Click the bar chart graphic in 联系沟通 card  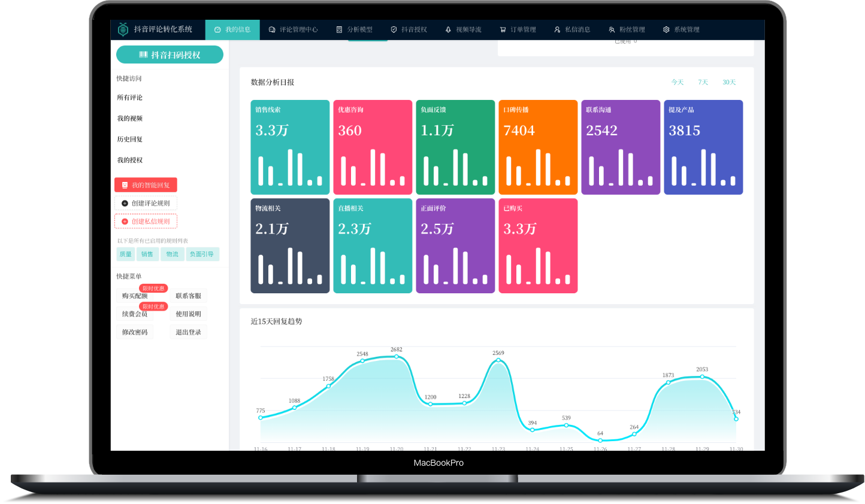click(621, 167)
